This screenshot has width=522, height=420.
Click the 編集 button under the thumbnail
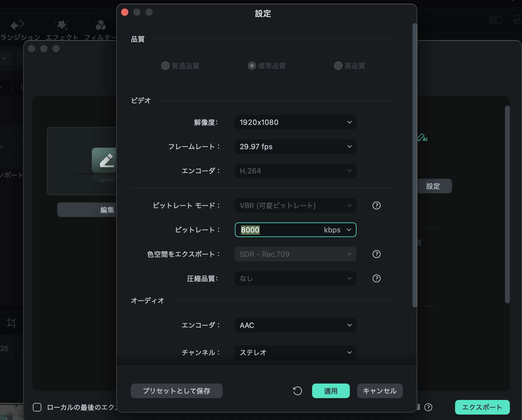click(x=87, y=210)
